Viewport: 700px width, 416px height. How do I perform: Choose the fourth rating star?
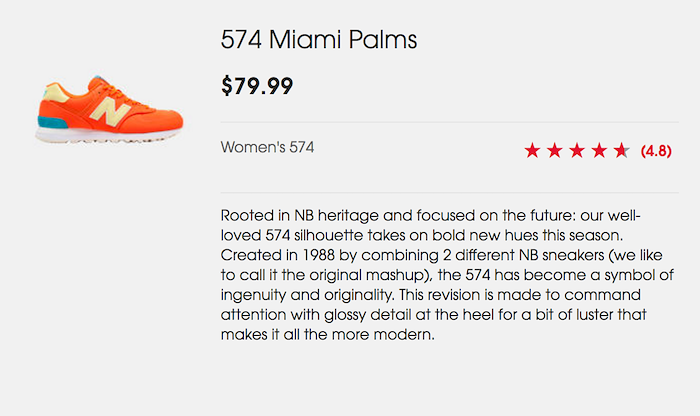(599, 151)
